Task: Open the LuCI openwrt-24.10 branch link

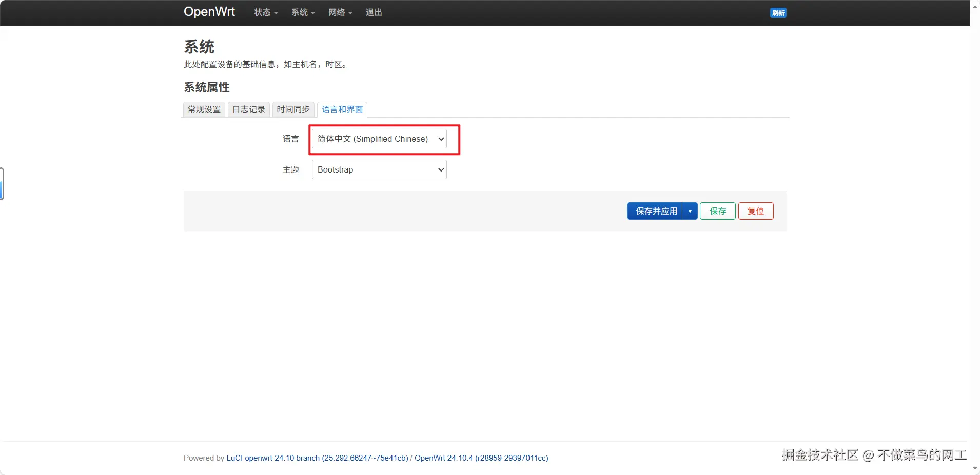Action: click(x=317, y=458)
